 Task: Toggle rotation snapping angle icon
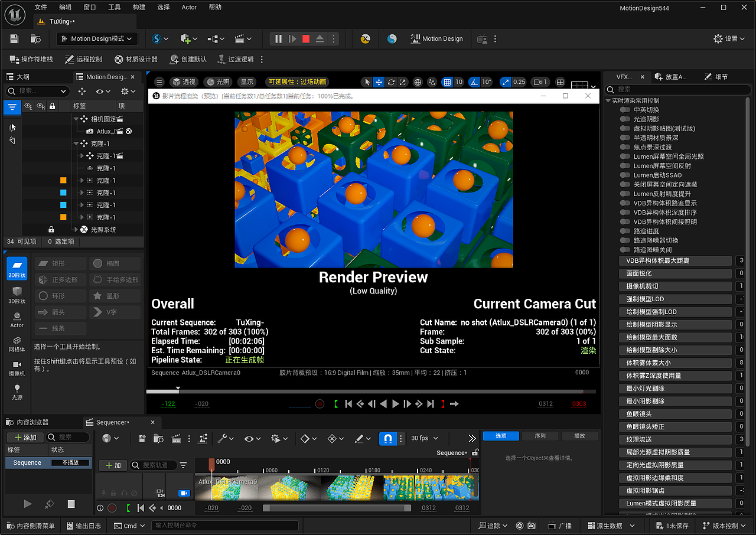(474, 82)
